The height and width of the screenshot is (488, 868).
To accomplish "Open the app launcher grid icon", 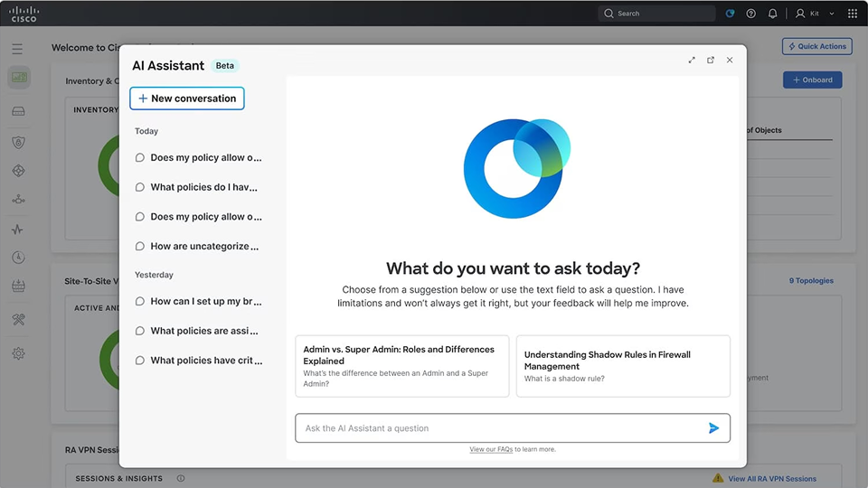I will click(853, 14).
